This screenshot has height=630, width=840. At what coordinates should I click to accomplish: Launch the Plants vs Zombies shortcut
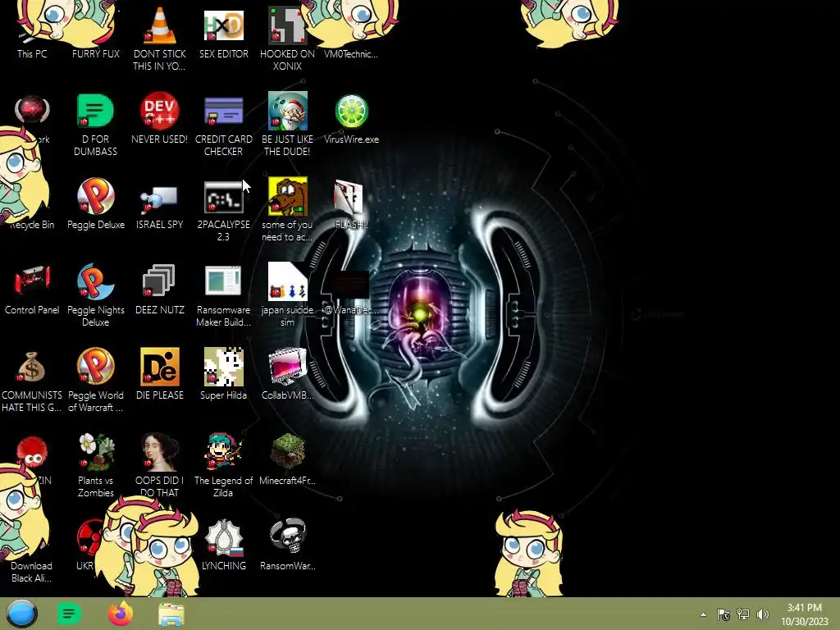click(95, 452)
